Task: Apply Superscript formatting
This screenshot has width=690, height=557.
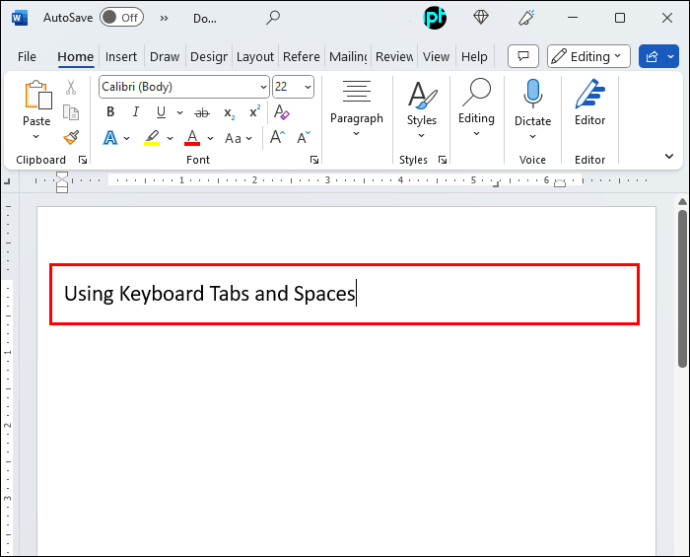Action: point(254,112)
